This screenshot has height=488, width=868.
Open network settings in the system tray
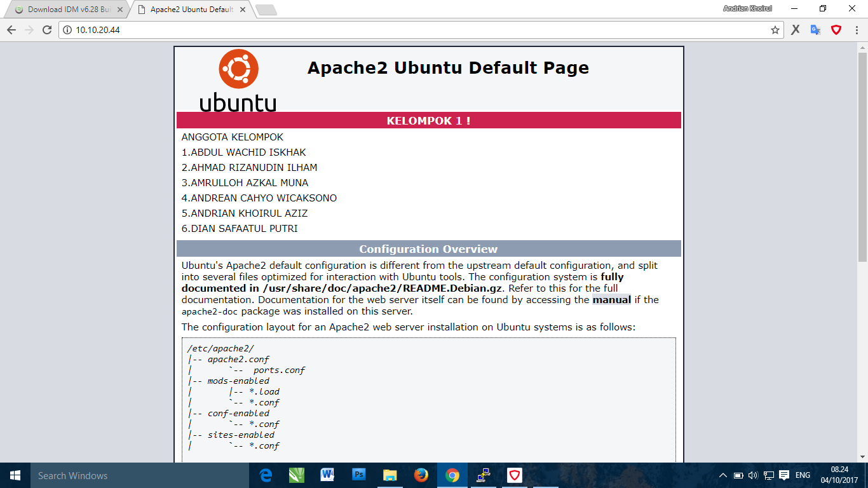[x=768, y=475]
